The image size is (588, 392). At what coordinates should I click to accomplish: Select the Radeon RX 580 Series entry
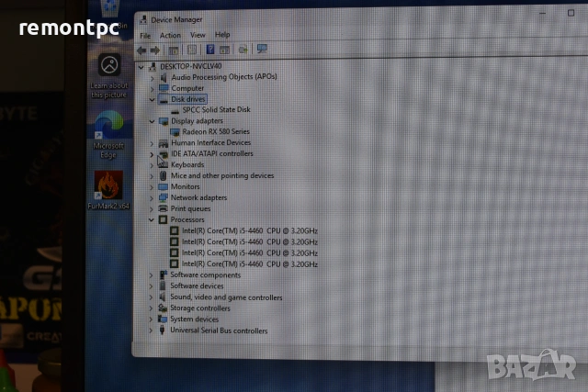[x=216, y=131]
